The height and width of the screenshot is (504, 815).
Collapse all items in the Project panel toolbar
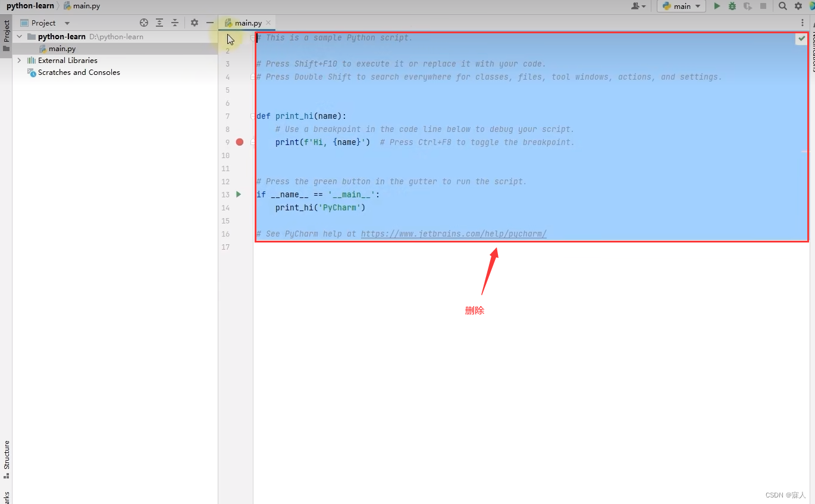(174, 23)
